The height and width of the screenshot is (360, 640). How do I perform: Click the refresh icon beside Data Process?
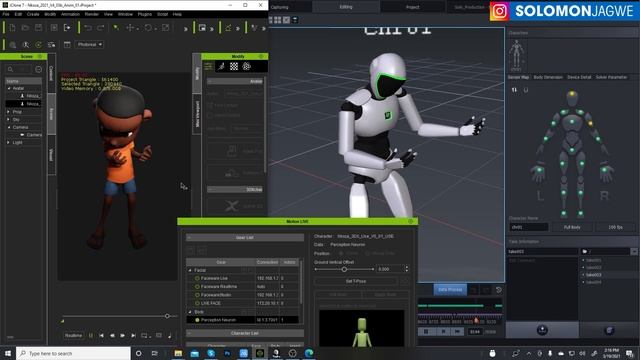498,290
